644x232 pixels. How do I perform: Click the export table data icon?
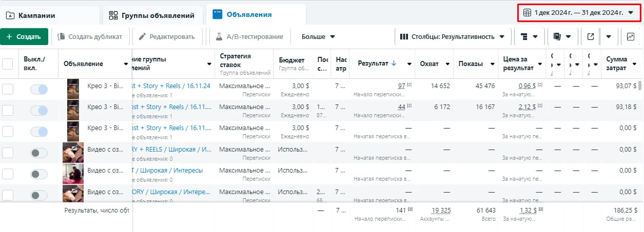point(590,37)
